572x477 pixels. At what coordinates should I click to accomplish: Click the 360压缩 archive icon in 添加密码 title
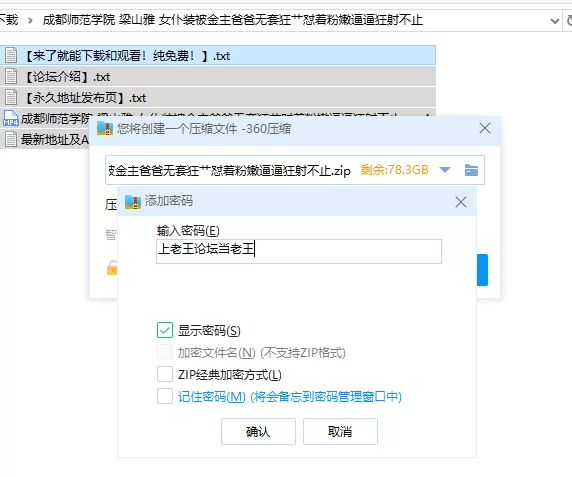click(x=133, y=202)
